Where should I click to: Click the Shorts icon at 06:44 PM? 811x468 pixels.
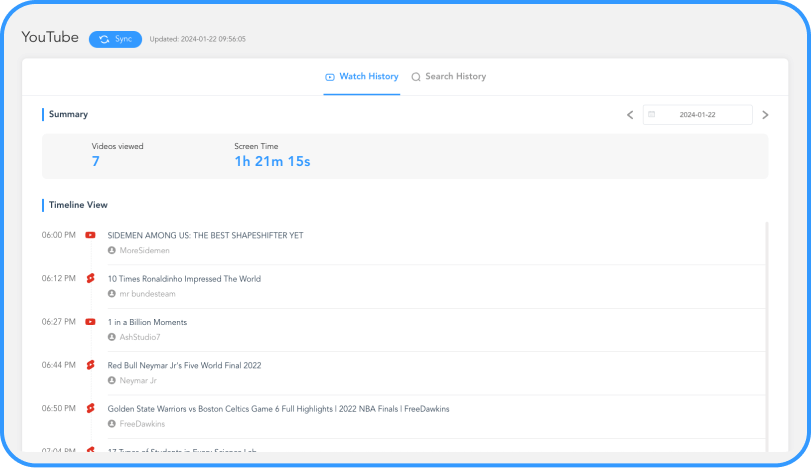[x=90, y=365]
